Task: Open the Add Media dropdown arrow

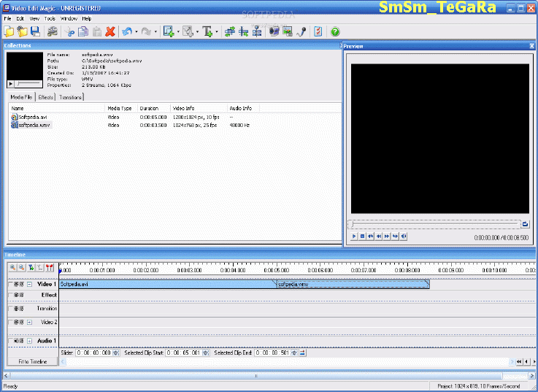Action: pyautogui.click(x=178, y=32)
